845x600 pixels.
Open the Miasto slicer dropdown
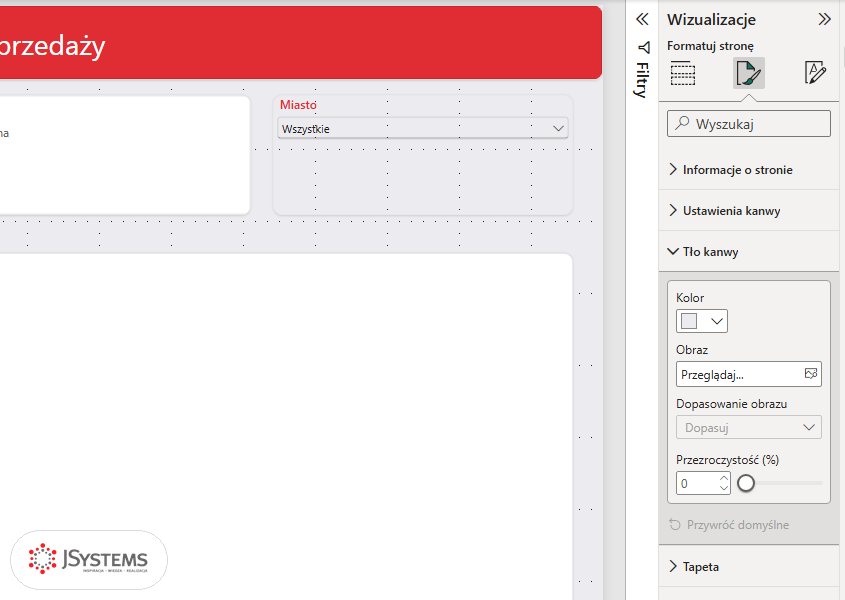pyautogui.click(x=422, y=128)
